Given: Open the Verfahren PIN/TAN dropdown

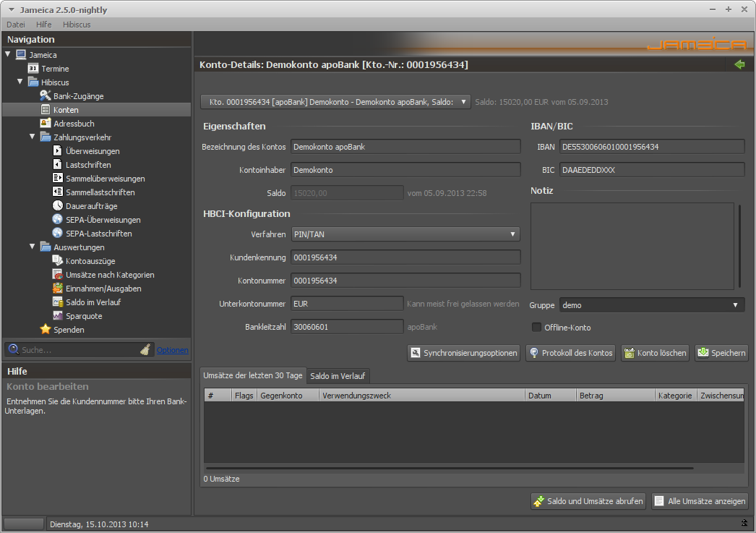Looking at the screenshot, I should (405, 234).
